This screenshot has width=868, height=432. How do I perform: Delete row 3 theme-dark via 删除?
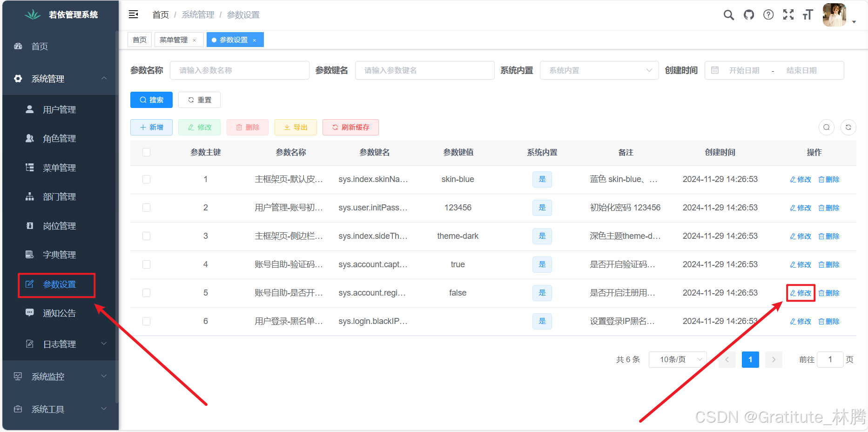[829, 236]
